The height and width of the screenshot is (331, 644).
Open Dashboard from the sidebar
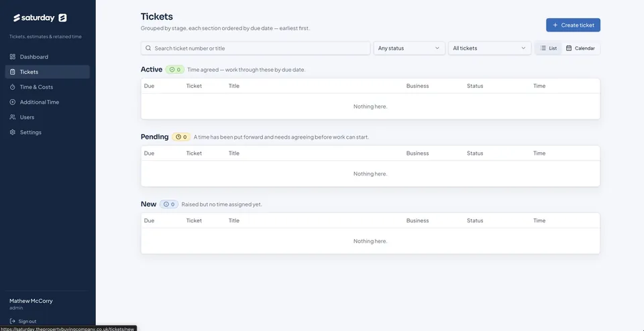(47, 56)
